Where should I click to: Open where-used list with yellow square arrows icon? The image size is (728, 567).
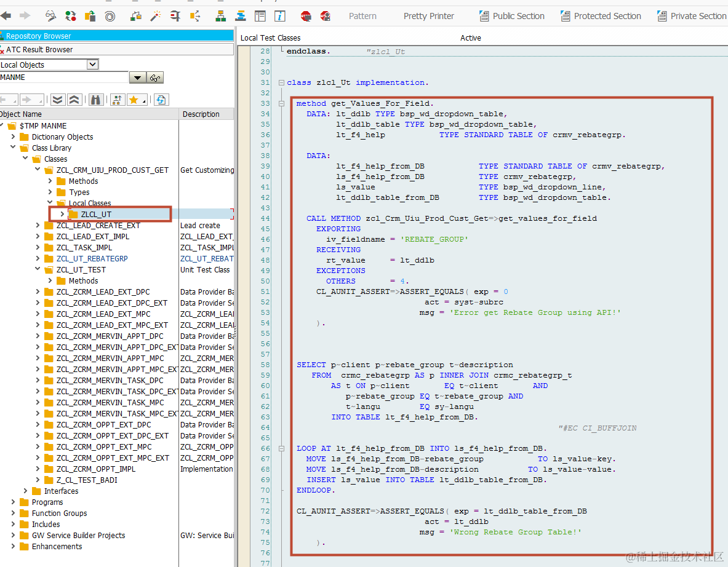(x=195, y=16)
